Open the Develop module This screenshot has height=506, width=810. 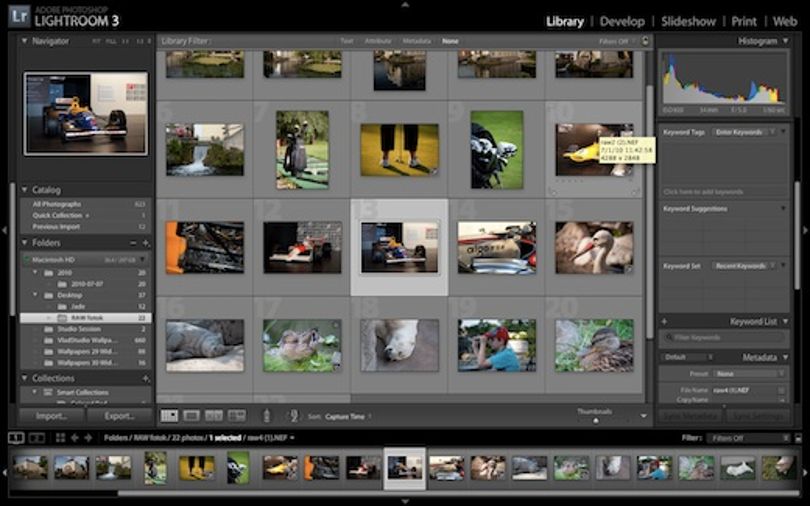(x=622, y=22)
